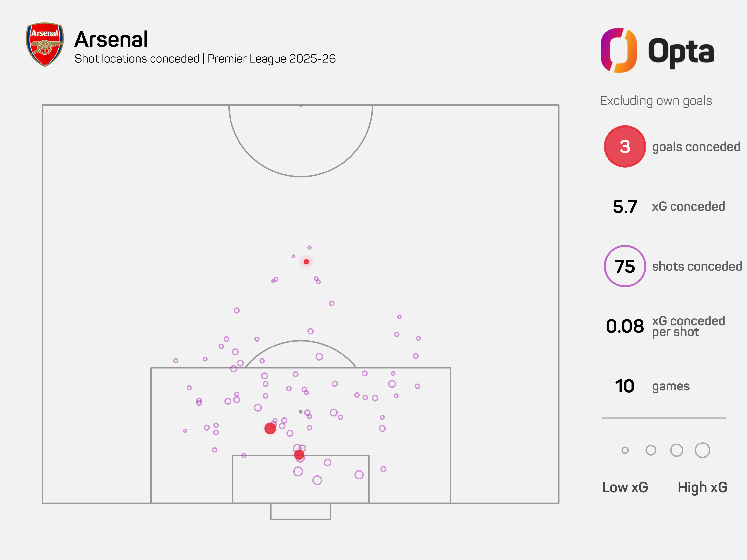
Task: Click the Arsenal club crest
Action: click(x=45, y=45)
